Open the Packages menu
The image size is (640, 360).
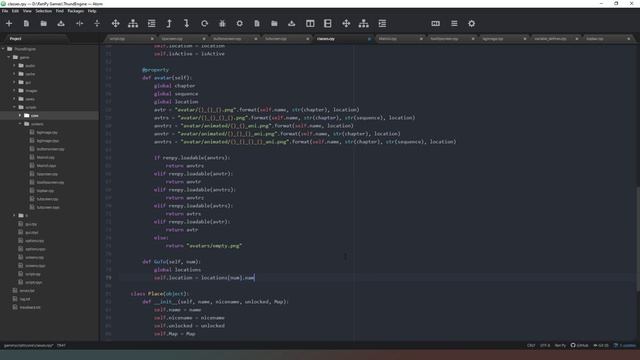(76, 11)
